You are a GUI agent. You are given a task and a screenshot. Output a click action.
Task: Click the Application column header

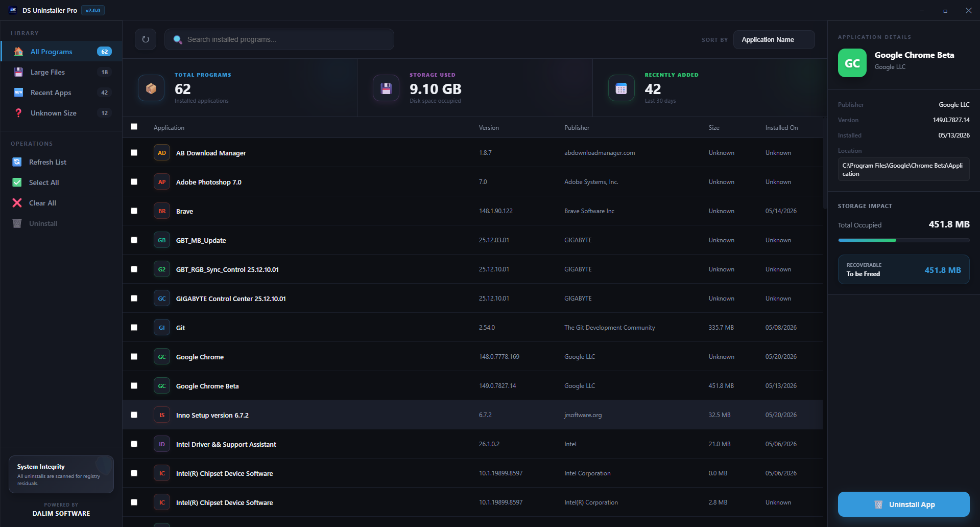pyautogui.click(x=169, y=128)
